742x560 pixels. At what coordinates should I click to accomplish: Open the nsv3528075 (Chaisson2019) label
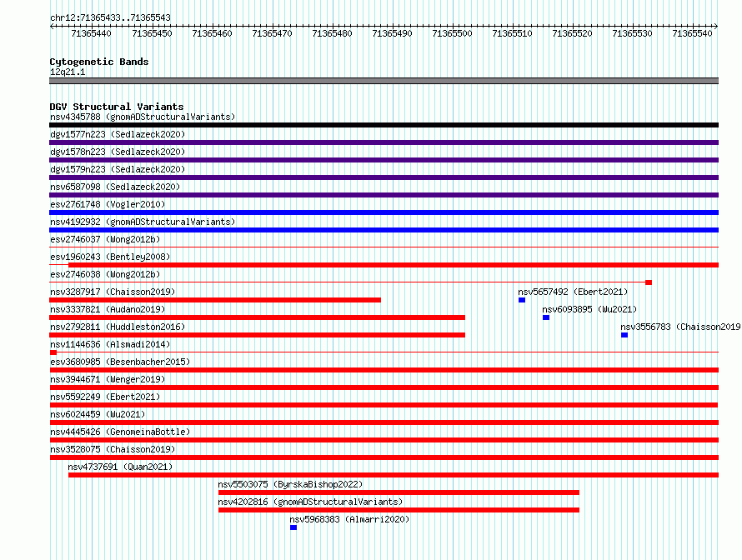coord(113,449)
